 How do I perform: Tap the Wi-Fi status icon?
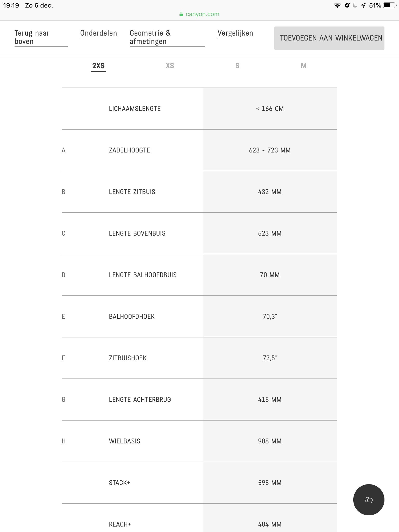tap(337, 5)
